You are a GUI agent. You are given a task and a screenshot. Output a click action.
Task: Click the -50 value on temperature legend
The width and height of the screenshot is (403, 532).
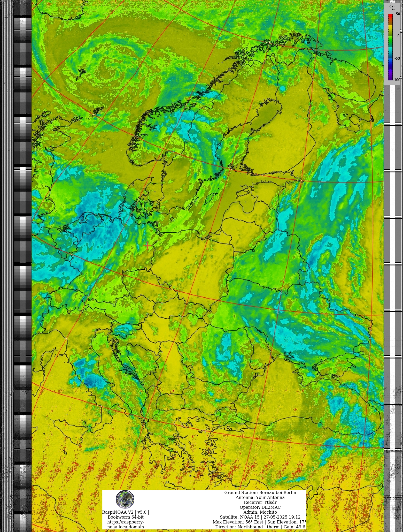397,58
